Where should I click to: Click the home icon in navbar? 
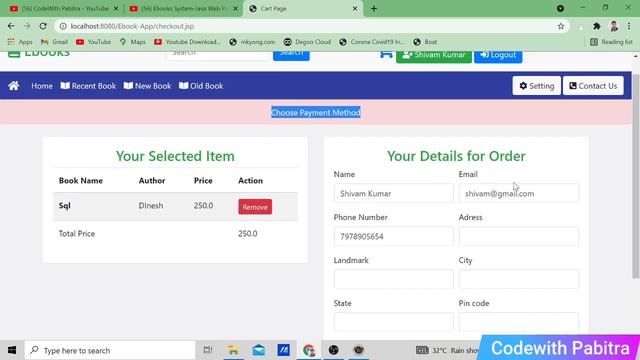13,86
